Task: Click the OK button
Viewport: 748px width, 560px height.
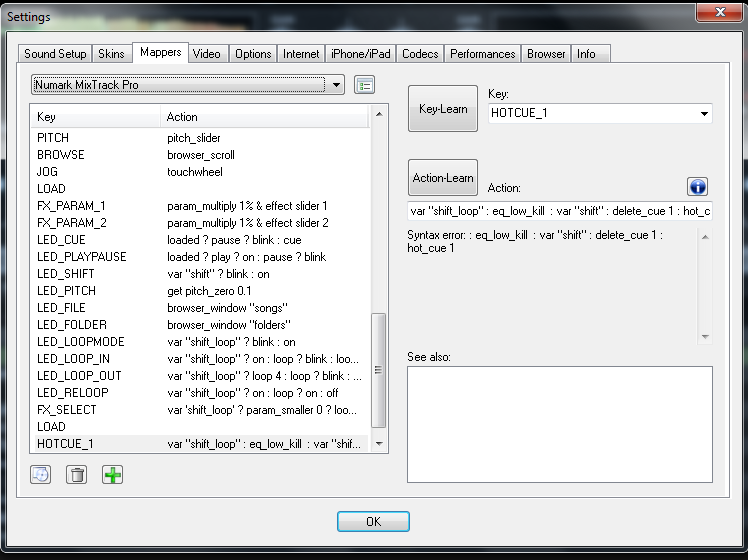Action: pos(373,521)
